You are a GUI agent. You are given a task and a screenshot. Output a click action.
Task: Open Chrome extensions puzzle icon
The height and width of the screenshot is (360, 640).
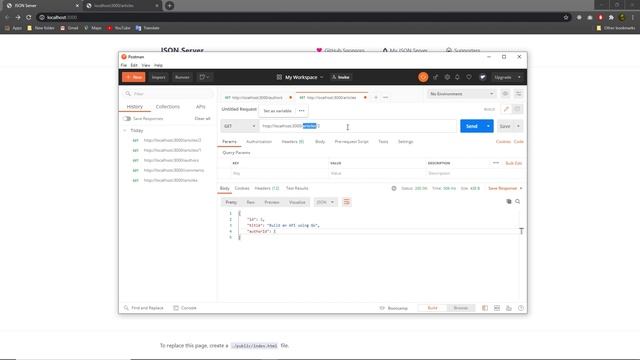click(x=611, y=18)
